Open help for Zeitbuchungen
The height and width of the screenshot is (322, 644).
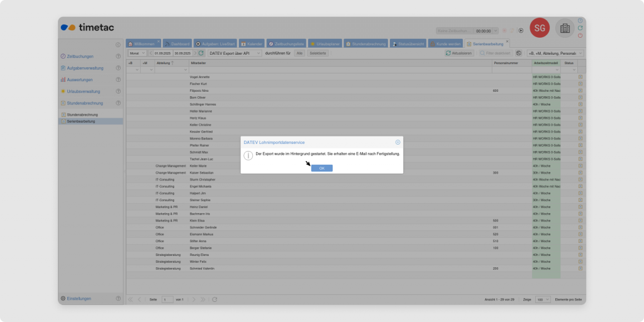point(118,57)
